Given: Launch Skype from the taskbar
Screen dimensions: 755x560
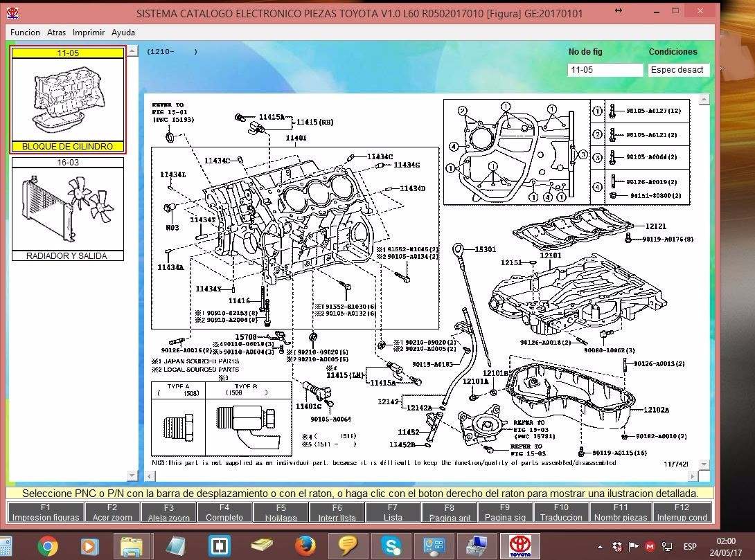Looking at the screenshot, I should tap(391, 546).
